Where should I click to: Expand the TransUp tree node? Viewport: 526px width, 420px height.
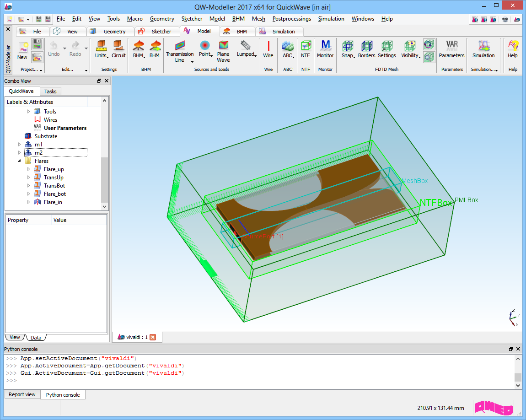(28, 177)
